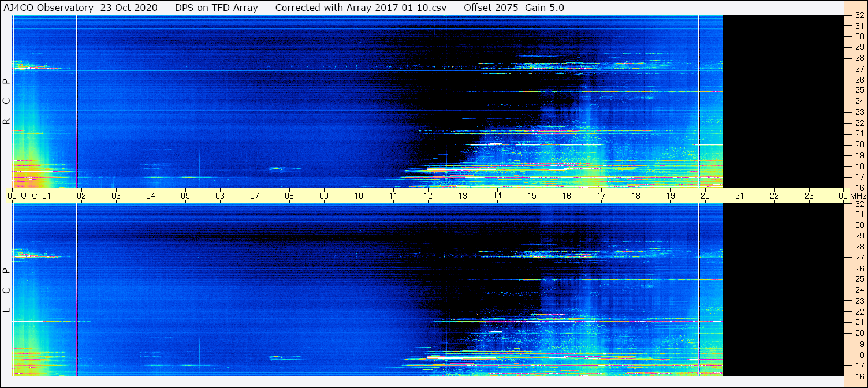868x388 pixels.
Task: Click the "19" hour tick on the time axis
Action: point(670,196)
